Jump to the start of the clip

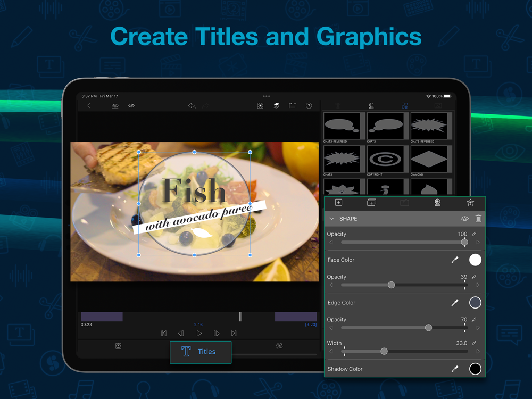pyautogui.click(x=164, y=334)
